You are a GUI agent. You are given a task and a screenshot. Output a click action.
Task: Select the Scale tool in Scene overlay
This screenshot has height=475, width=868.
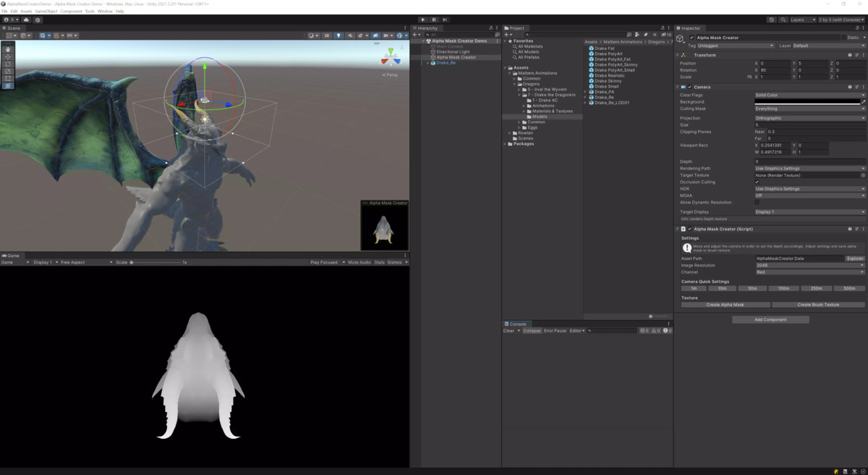pos(9,71)
